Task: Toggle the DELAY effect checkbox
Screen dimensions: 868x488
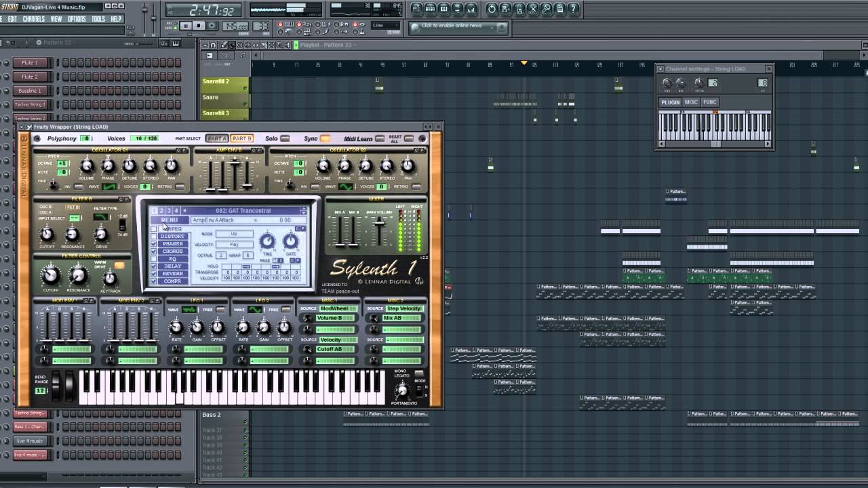Action: [x=154, y=266]
